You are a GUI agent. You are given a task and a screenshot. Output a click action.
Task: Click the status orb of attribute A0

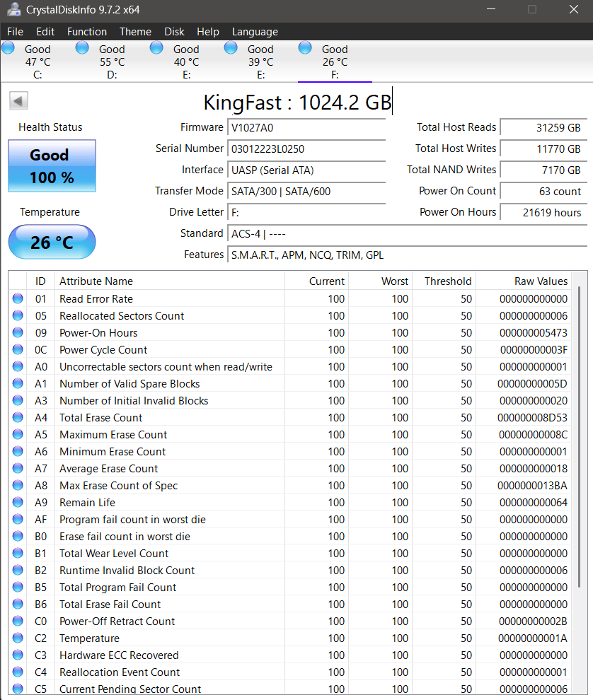tap(18, 366)
